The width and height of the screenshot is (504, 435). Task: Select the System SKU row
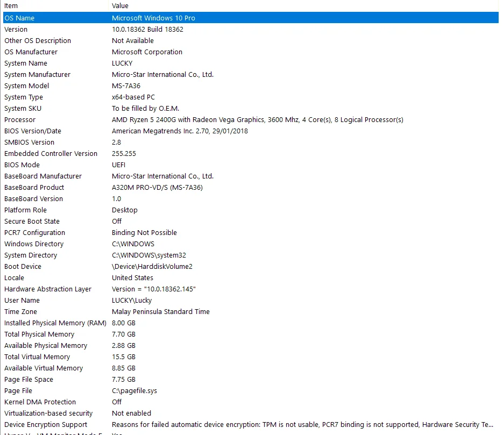click(x=251, y=108)
